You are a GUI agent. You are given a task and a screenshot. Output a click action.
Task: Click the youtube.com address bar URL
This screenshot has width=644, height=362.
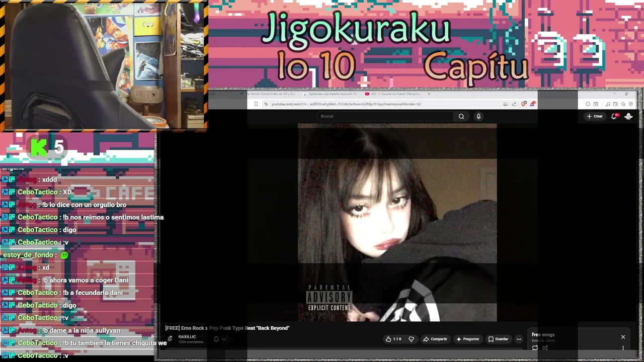click(x=346, y=104)
